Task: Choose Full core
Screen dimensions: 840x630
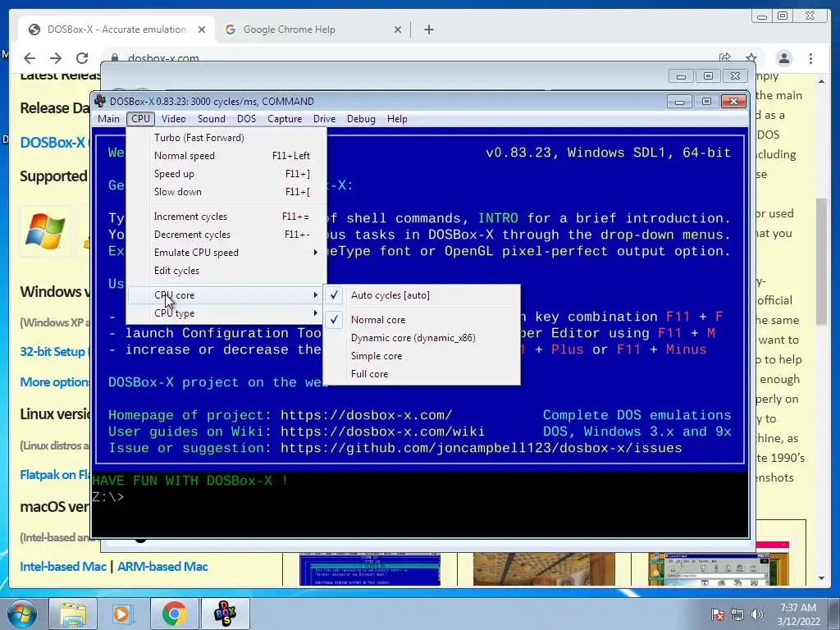Action: pos(422,374)
